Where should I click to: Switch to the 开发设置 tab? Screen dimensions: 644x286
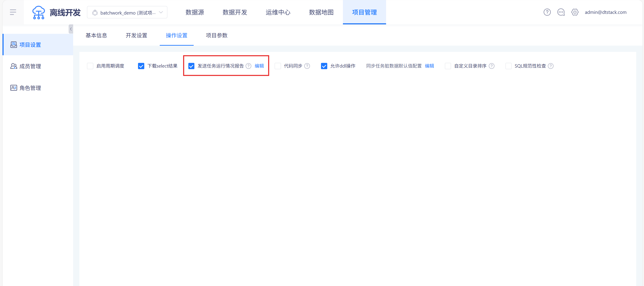point(136,36)
